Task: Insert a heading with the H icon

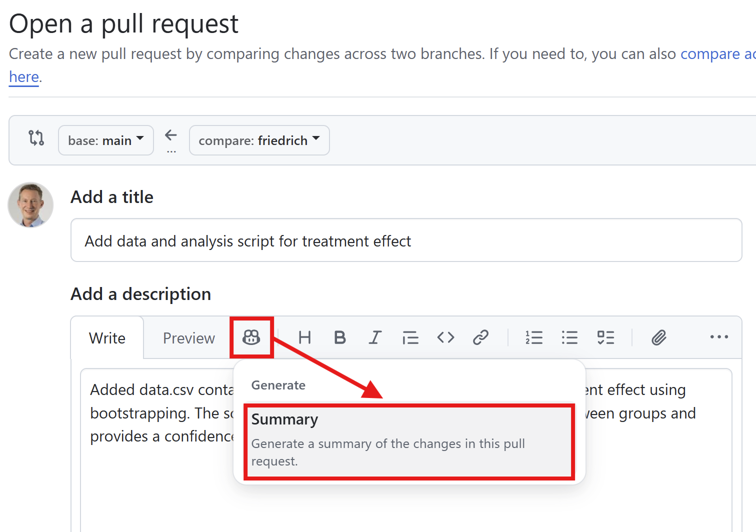Action: (x=304, y=337)
